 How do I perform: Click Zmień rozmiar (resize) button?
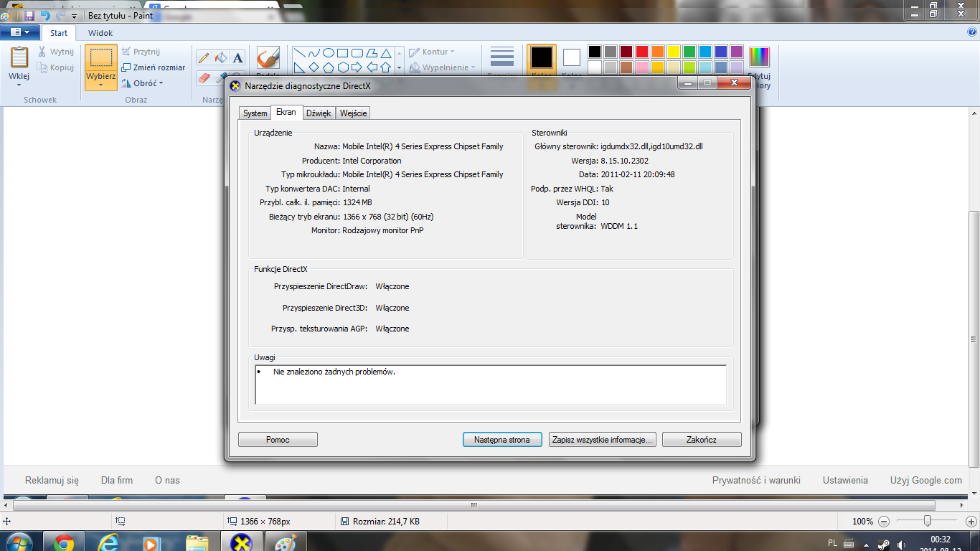[x=154, y=67]
